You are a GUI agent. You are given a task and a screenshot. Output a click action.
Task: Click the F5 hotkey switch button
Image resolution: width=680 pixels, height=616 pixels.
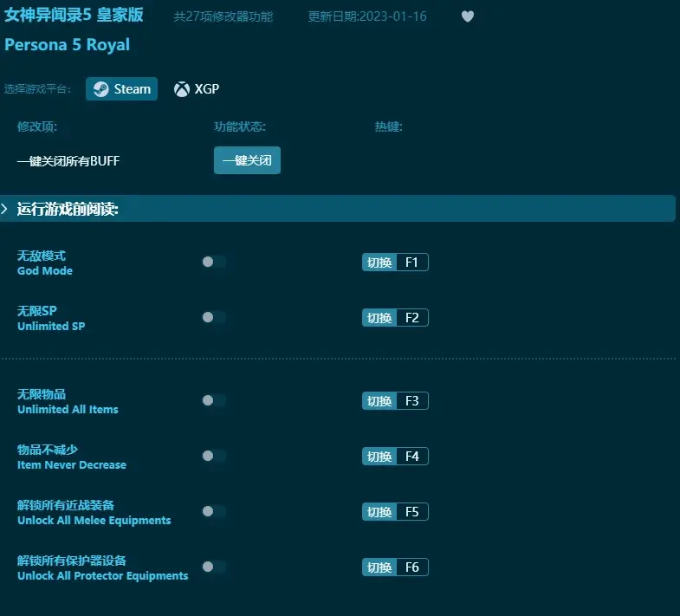(395, 512)
